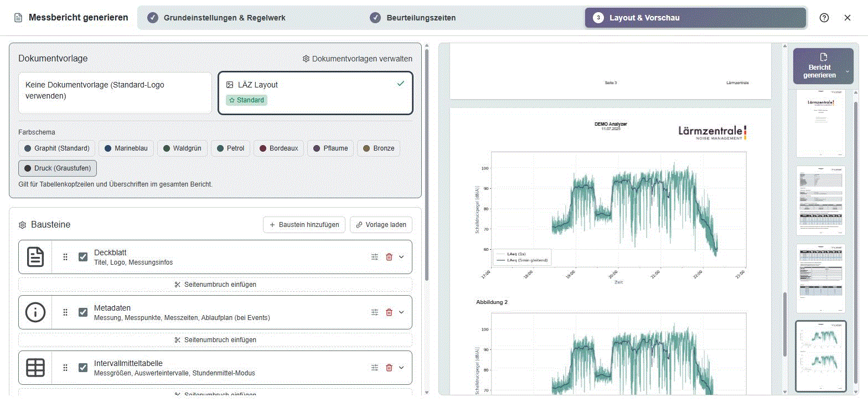Open settings for Metadaten block
The image size is (868, 402).
pos(375,312)
